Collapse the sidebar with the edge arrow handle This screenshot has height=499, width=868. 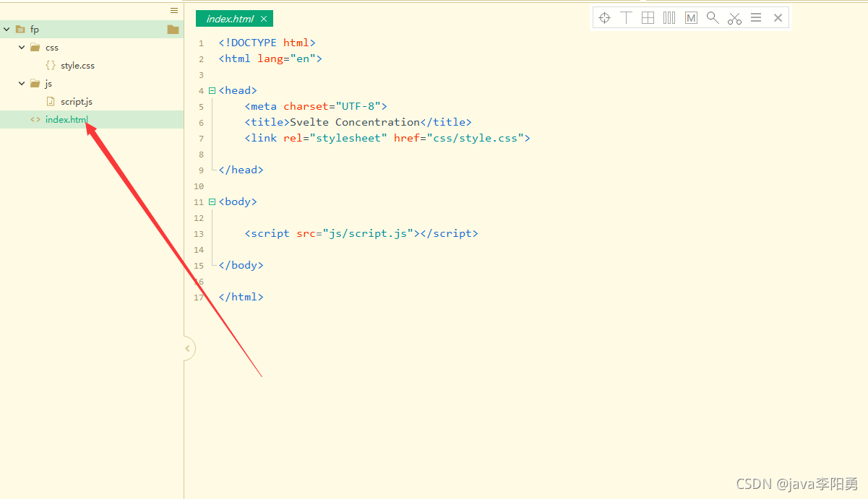click(x=188, y=348)
